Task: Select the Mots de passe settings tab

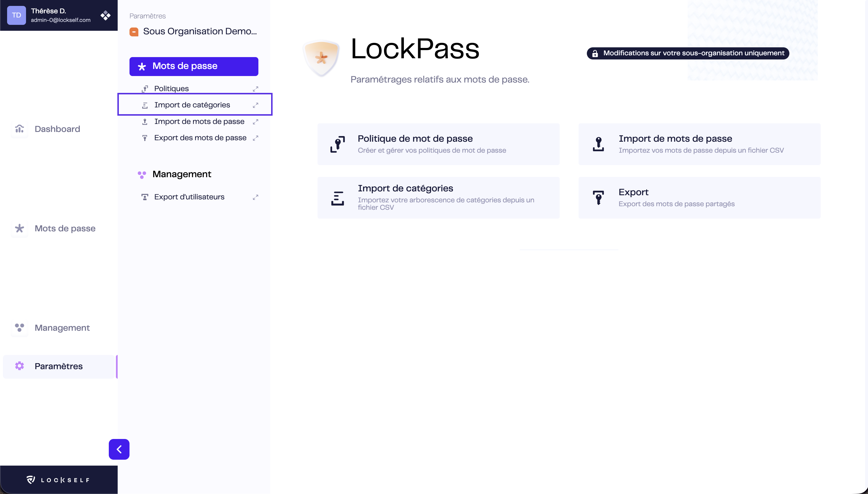Action: tap(194, 67)
